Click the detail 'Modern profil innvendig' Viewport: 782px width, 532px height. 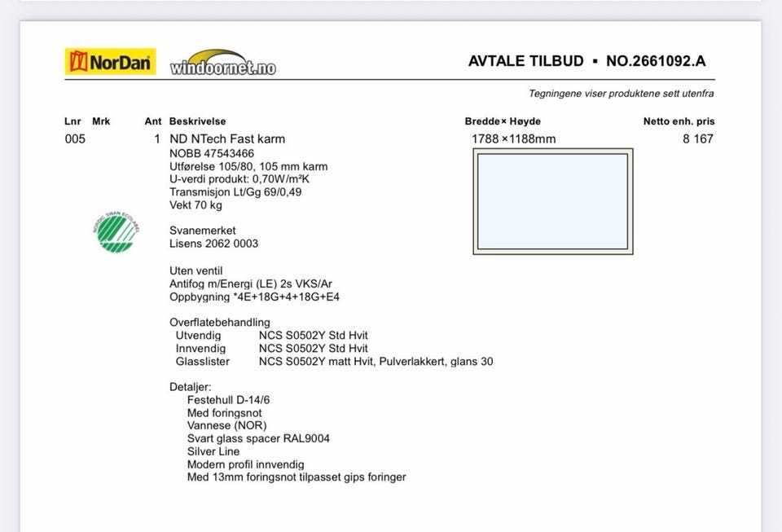(x=246, y=464)
